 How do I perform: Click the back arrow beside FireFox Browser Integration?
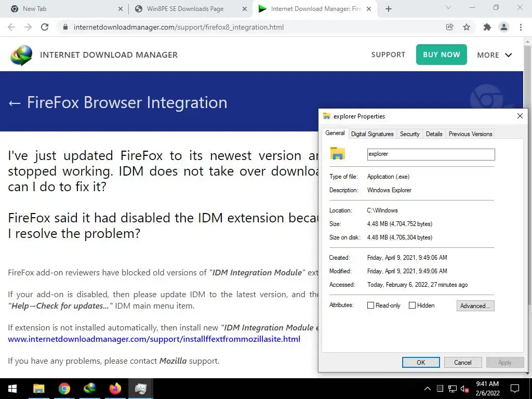(x=14, y=103)
